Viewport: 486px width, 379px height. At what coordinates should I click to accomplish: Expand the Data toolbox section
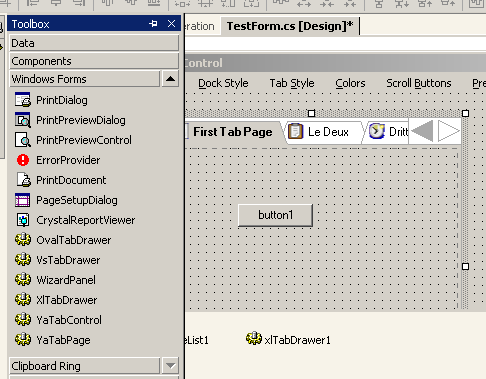pos(94,43)
